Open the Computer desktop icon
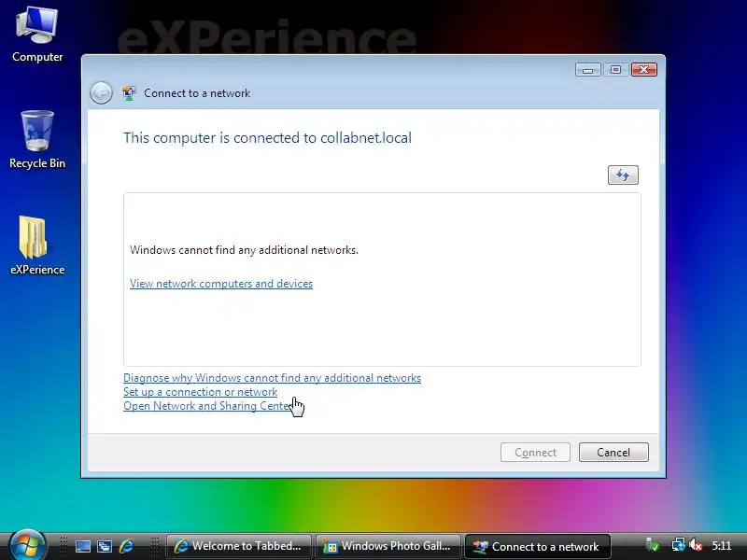 [37, 35]
